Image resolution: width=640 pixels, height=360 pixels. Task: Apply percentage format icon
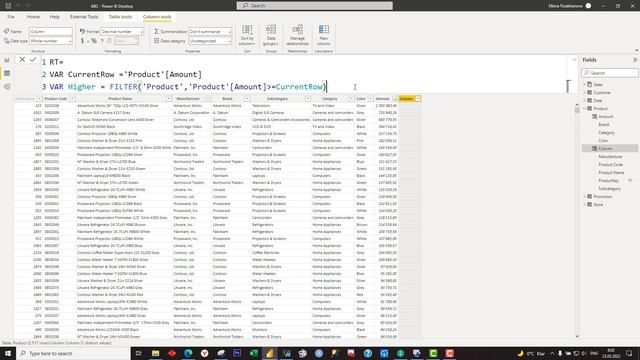click(x=94, y=41)
